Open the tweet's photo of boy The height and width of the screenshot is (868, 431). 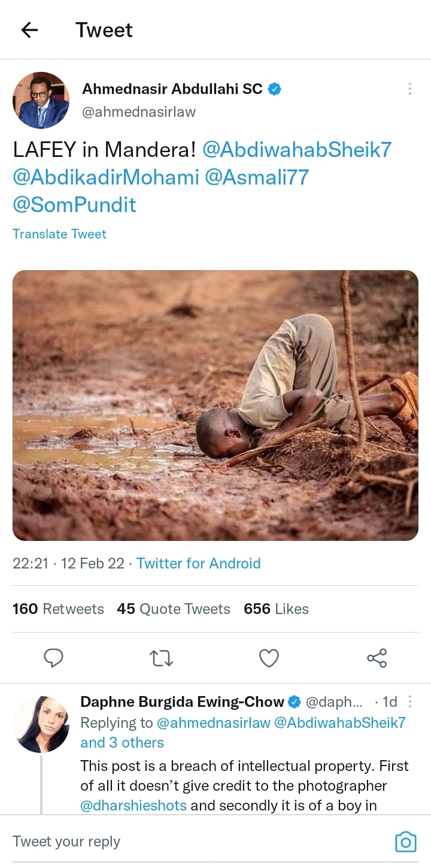[215, 406]
